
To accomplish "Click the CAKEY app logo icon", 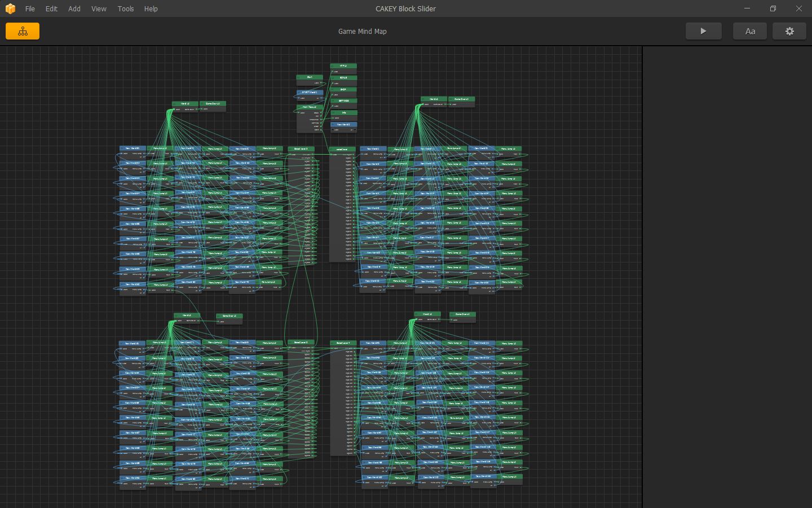I will 10,8.
